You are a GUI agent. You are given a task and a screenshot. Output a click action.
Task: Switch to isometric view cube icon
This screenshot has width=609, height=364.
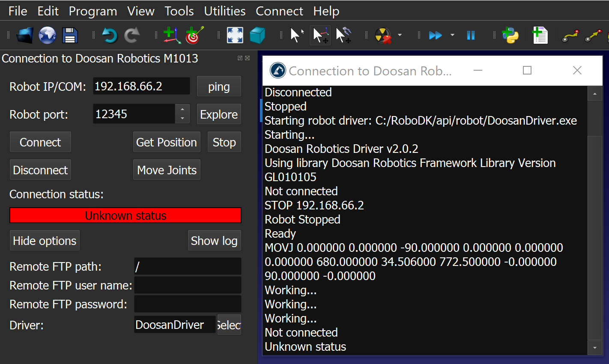coord(257,35)
